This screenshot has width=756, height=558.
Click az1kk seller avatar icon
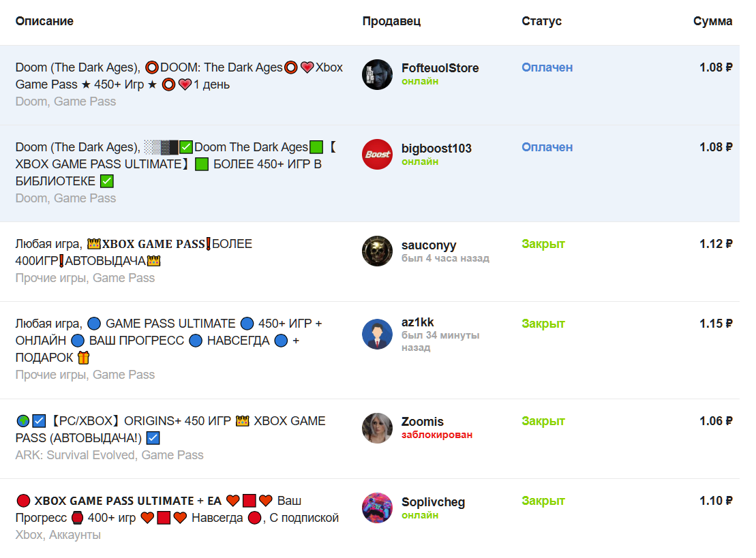377,334
